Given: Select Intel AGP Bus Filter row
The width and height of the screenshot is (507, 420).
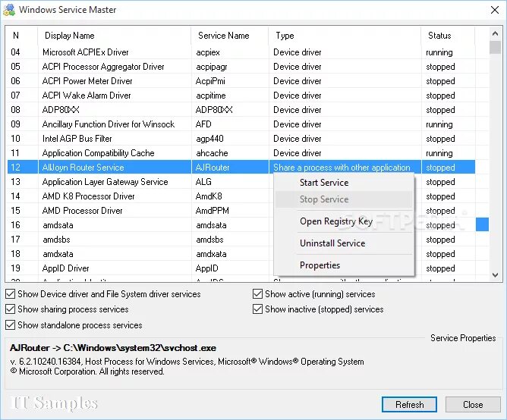Looking at the screenshot, I should [x=241, y=139].
